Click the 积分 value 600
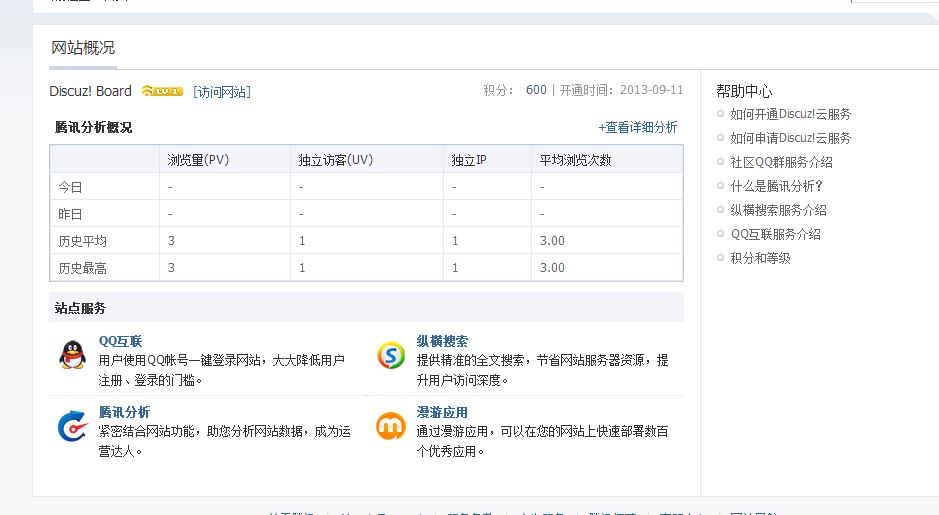The height and width of the screenshot is (515, 939). [x=536, y=90]
